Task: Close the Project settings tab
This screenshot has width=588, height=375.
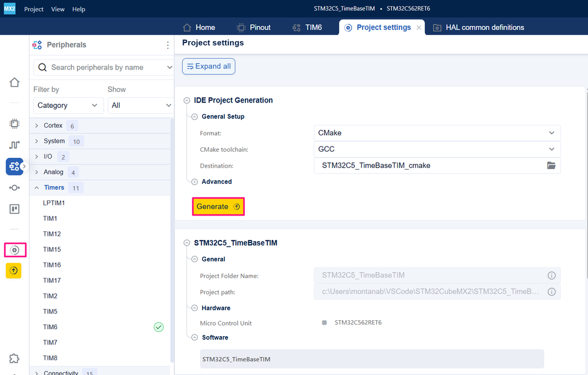Action: [418, 28]
